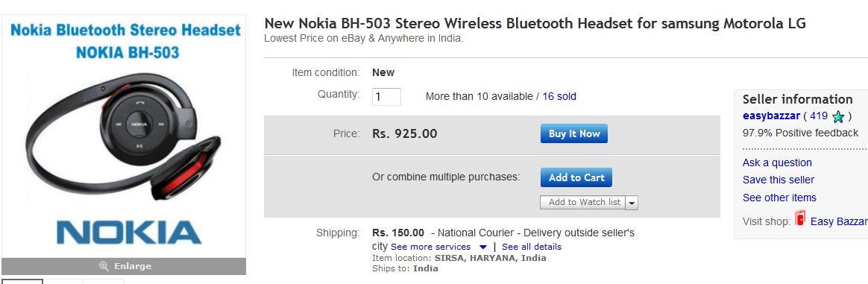Click the green feedback star icon
Viewport: 868px width, 284px height.
tap(838, 117)
